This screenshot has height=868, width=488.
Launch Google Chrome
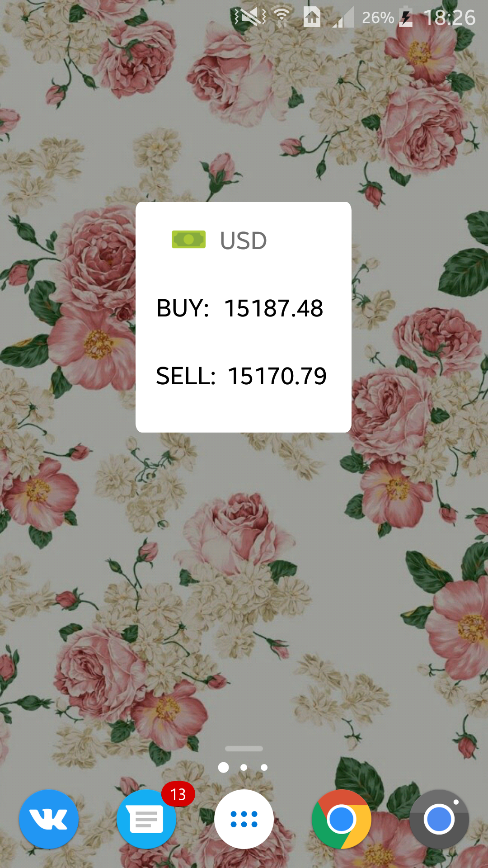coord(341,819)
